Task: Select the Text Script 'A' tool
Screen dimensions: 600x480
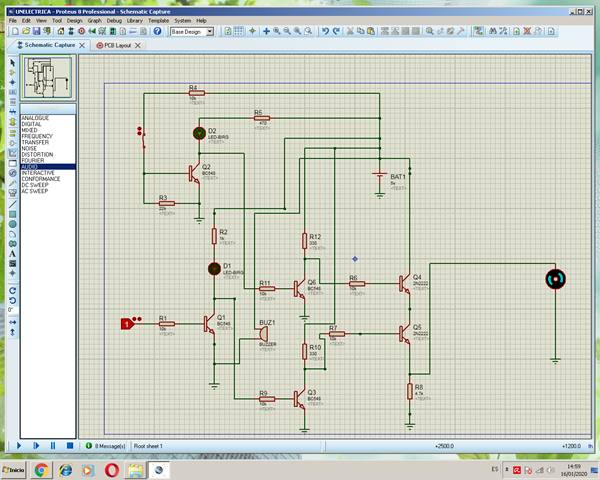Action: click(12, 253)
